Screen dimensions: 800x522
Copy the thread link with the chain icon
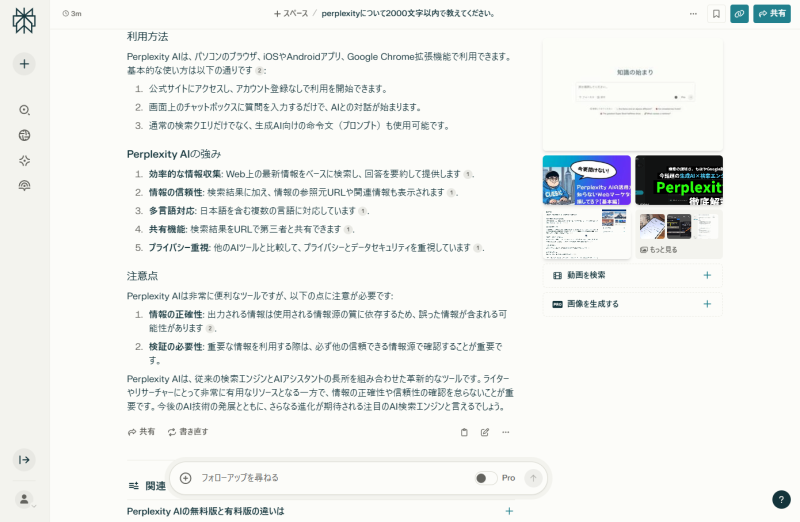click(739, 14)
